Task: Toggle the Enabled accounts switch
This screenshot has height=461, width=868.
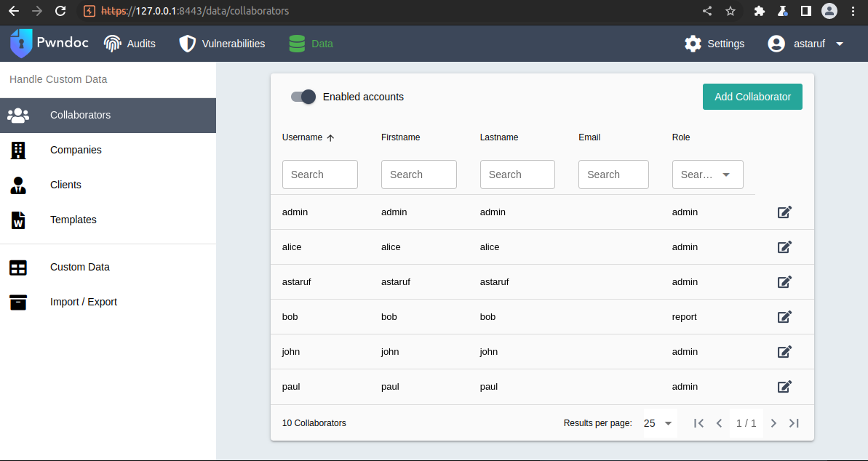Action: 303,97
